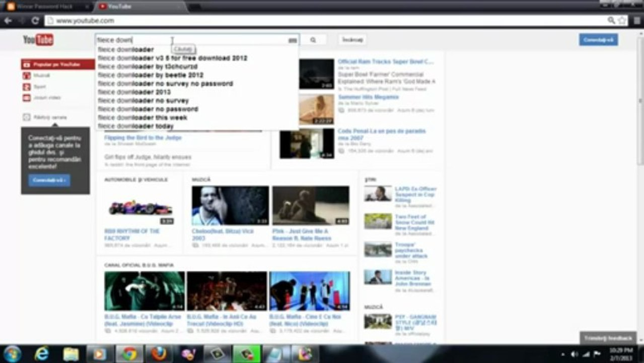This screenshot has width=644, height=363.
Task: Click the Summer Hits Megamix thumbnail
Action: pyautogui.click(x=316, y=109)
